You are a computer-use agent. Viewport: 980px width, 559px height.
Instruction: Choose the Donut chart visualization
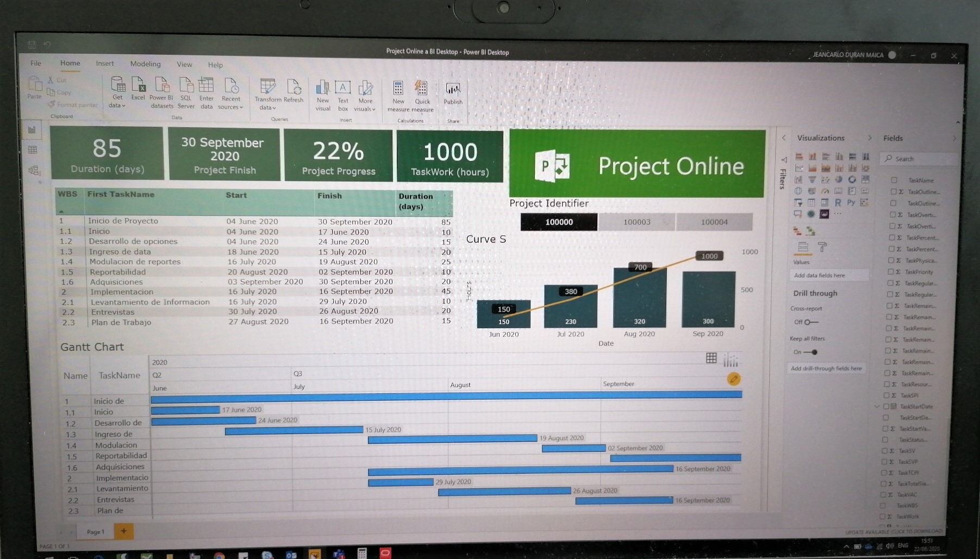pyautogui.click(x=852, y=179)
